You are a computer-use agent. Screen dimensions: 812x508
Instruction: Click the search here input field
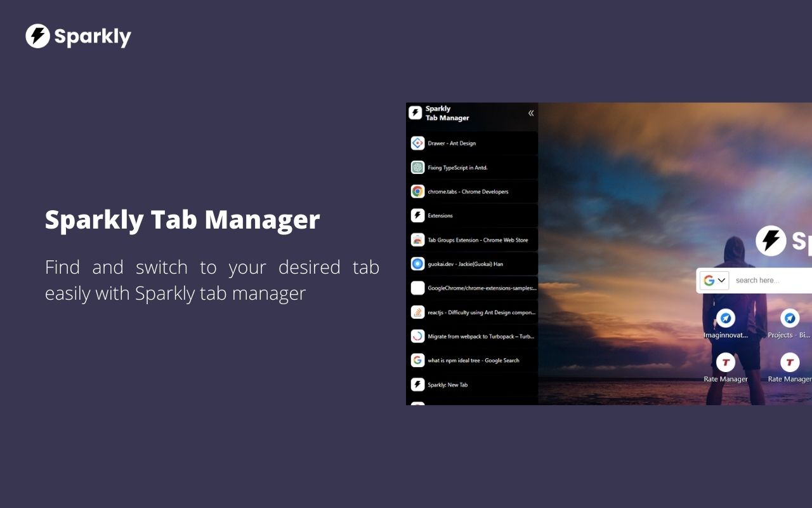[768, 280]
